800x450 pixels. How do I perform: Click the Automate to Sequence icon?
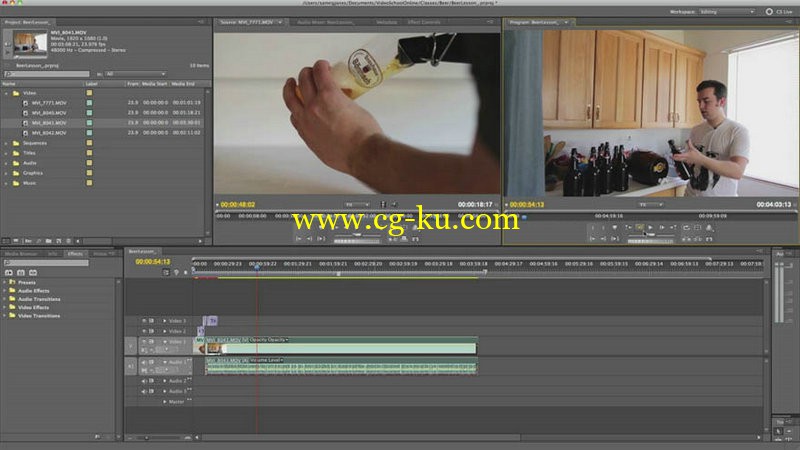(28, 240)
